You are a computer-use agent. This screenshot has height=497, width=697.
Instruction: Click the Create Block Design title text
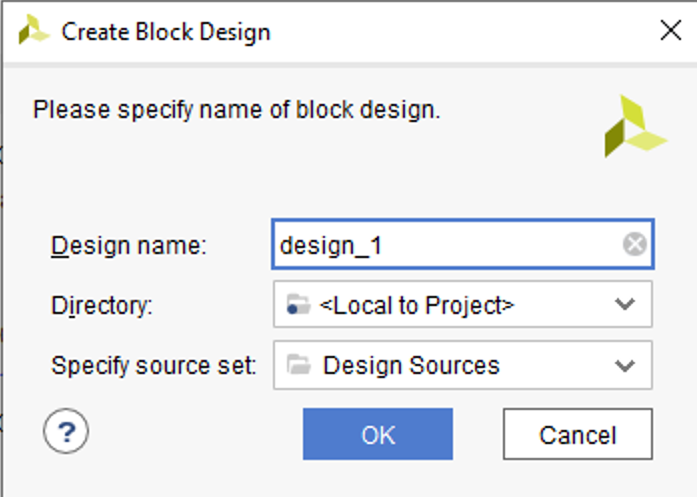click(166, 32)
